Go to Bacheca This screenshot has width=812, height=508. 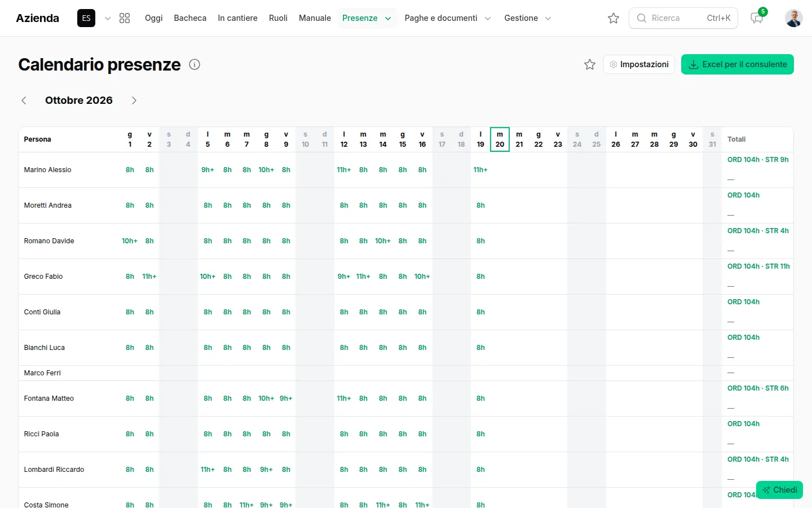[190, 18]
